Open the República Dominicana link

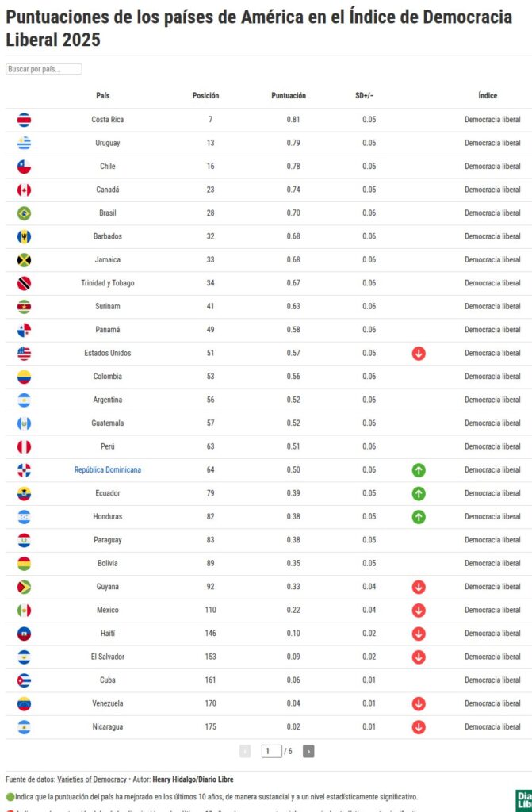pos(108,470)
